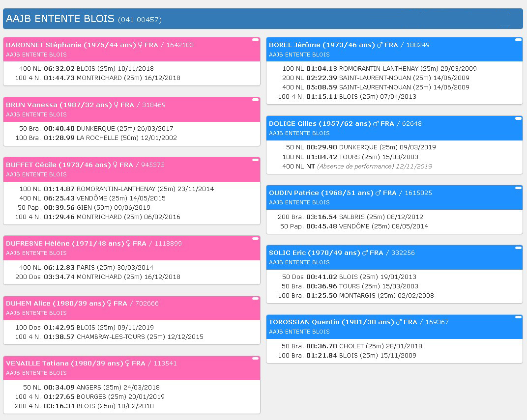Collapse the TOROSSIAN Quentin card

pos(518,317)
